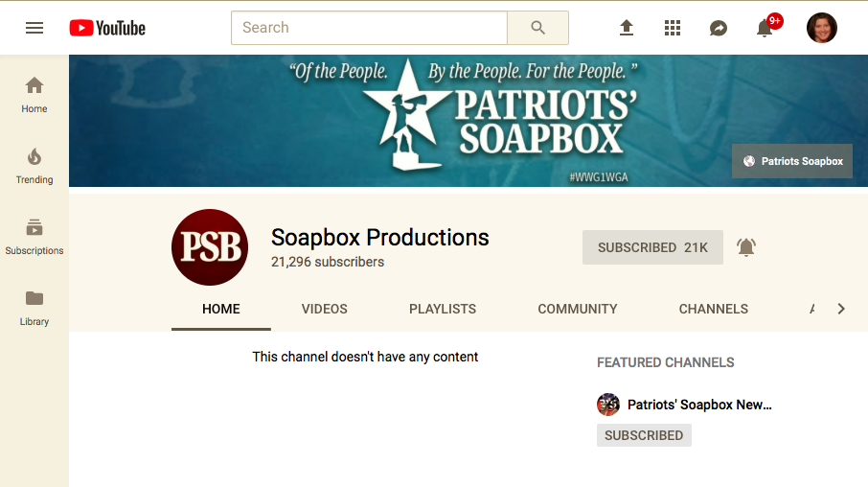Switch to the VIDEOS tab
Image resolution: width=868 pixels, height=487 pixels.
tap(325, 309)
